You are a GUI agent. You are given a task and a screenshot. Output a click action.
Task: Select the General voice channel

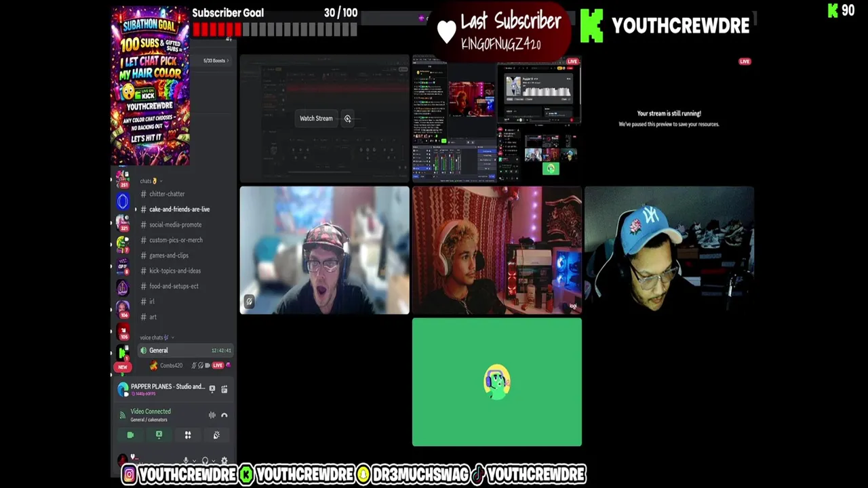click(185, 350)
